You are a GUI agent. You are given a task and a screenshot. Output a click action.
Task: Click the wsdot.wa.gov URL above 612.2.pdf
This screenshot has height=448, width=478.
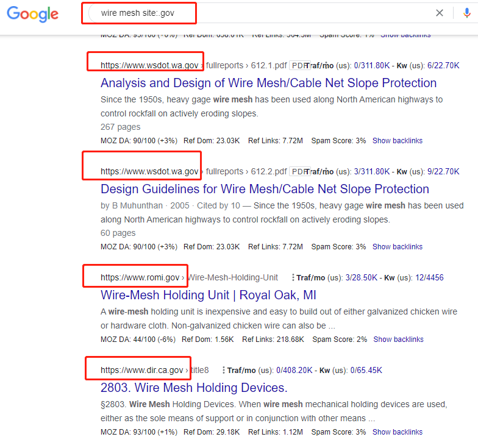[149, 171]
